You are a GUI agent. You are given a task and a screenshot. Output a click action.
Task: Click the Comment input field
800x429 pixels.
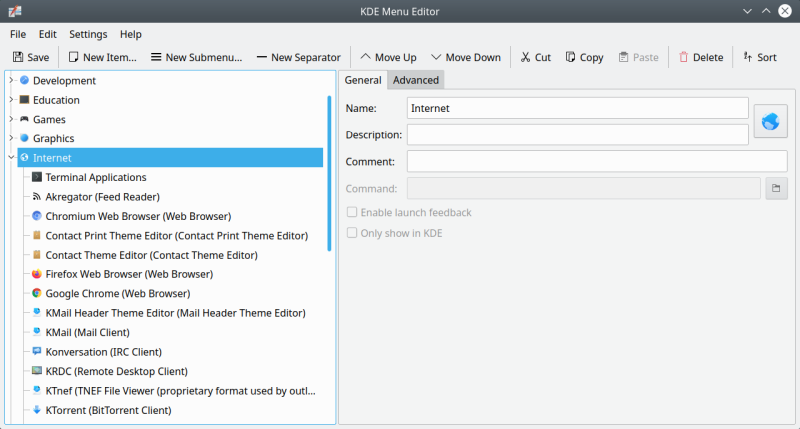(597, 161)
